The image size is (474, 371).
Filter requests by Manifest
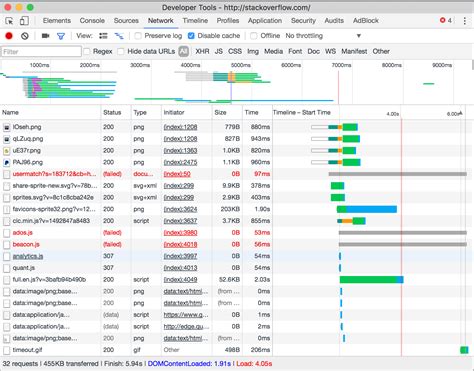(x=354, y=51)
